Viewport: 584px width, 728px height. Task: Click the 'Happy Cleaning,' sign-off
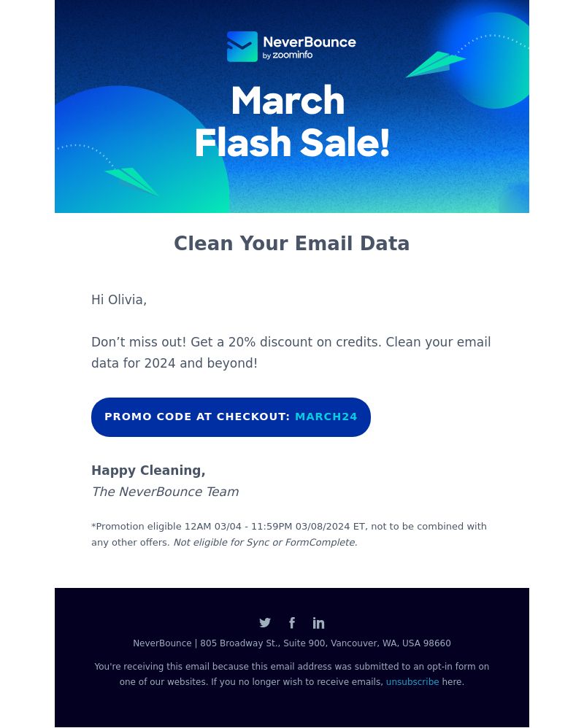click(x=148, y=471)
